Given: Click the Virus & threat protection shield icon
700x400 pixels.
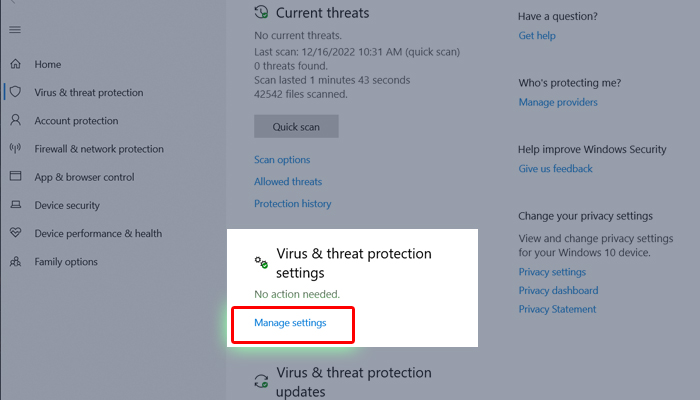Looking at the screenshot, I should (x=15, y=92).
